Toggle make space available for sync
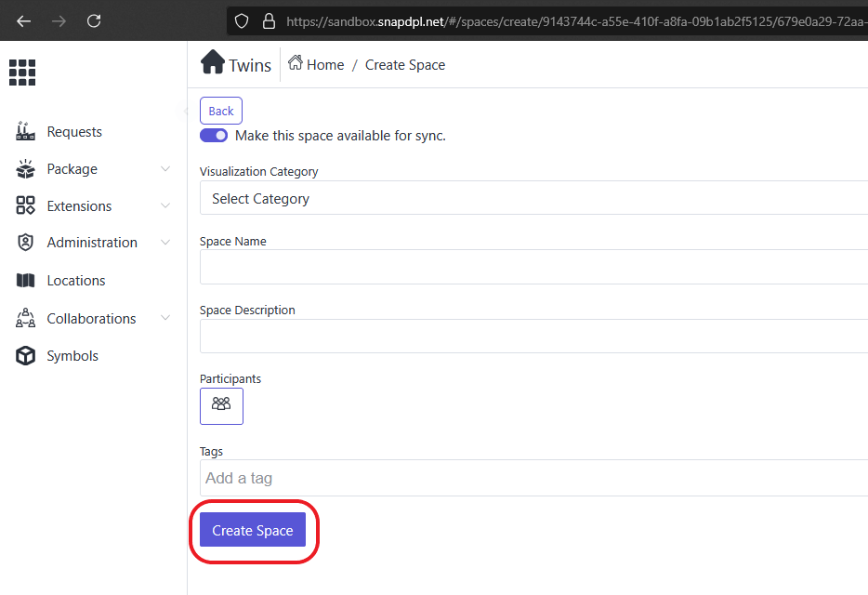 click(x=214, y=136)
